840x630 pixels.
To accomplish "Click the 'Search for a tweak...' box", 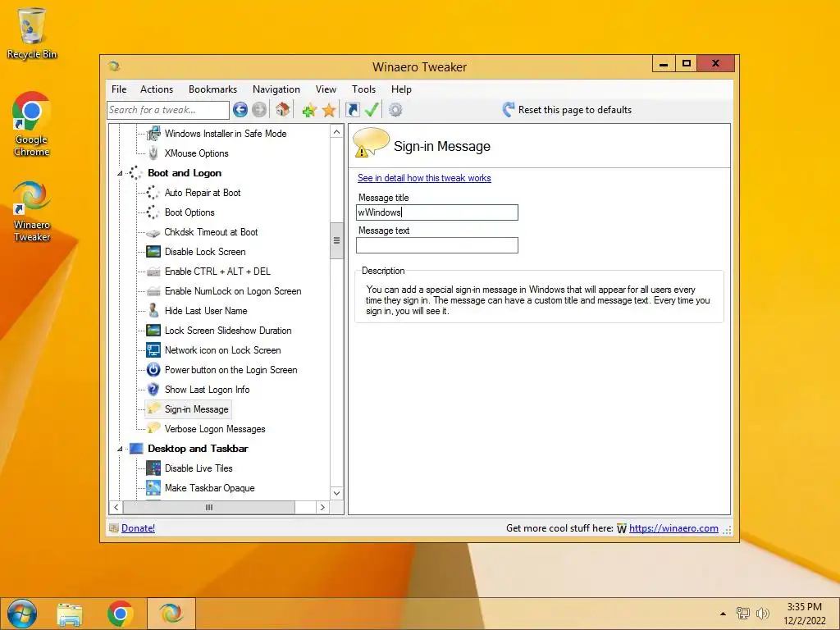I will pyautogui.click(x=168, y=110).
